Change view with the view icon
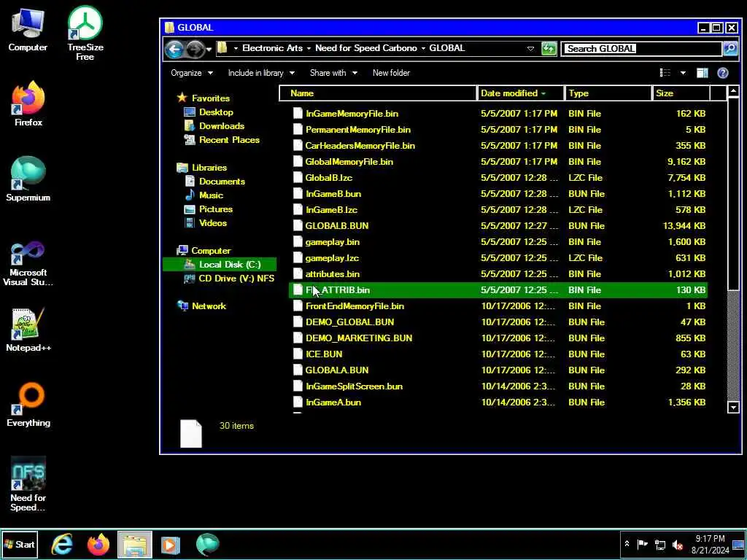Image resolution: width=747 pixels, height=560 pixels. (665, 73)
